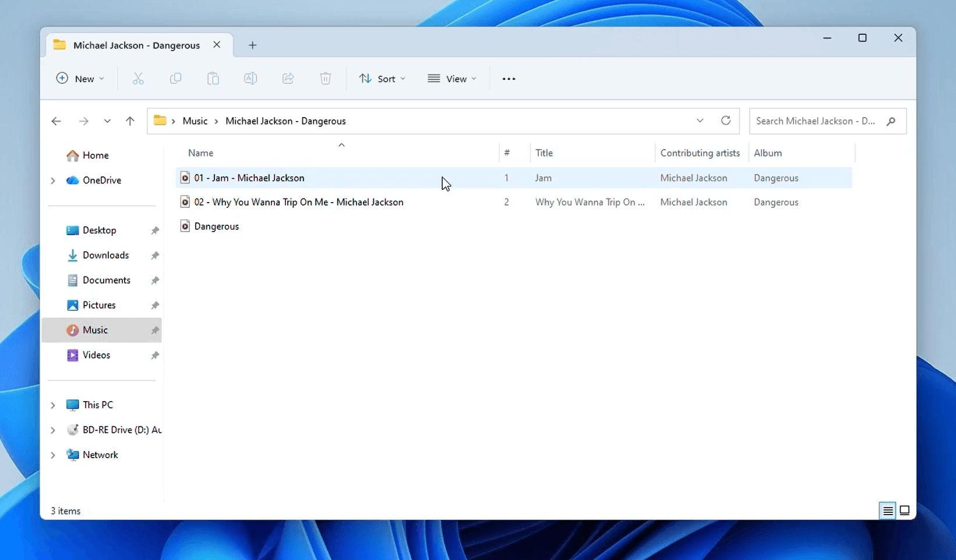This screenshot has height=560, width=956.
Task: Click the Cut scissors icon
Action: pyautogui.click(x=138, y=79)
